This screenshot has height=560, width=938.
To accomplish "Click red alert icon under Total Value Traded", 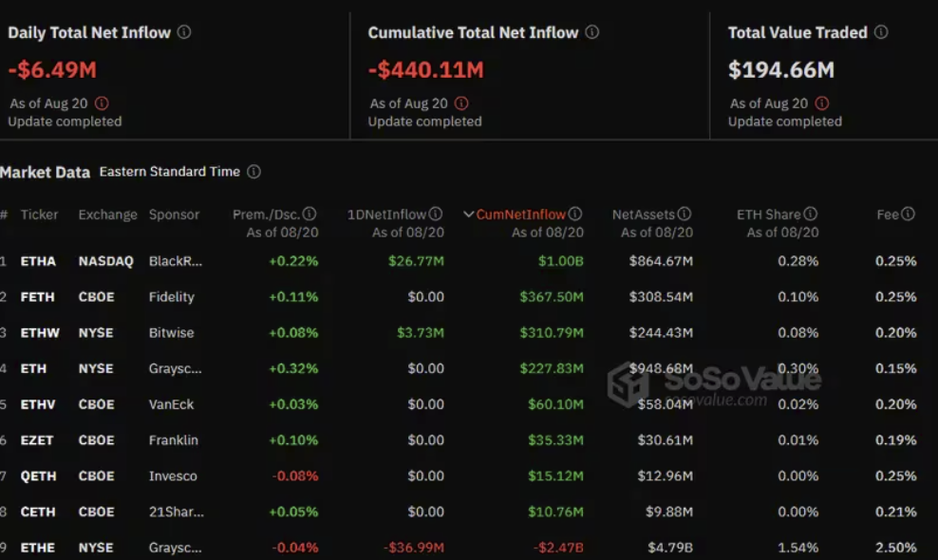I will click(x=822, y=103).
